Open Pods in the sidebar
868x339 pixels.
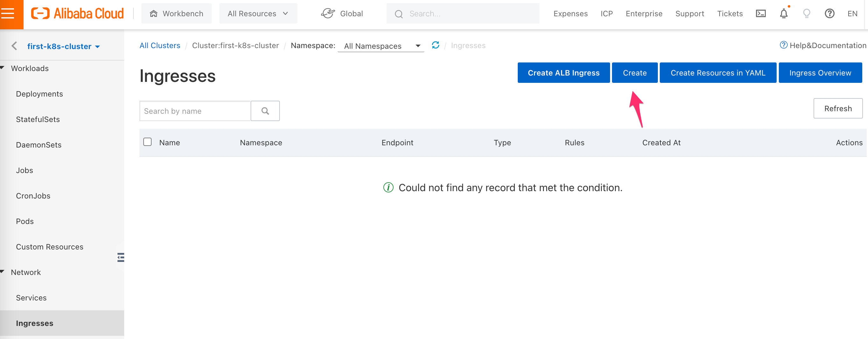tap(25, 221)
